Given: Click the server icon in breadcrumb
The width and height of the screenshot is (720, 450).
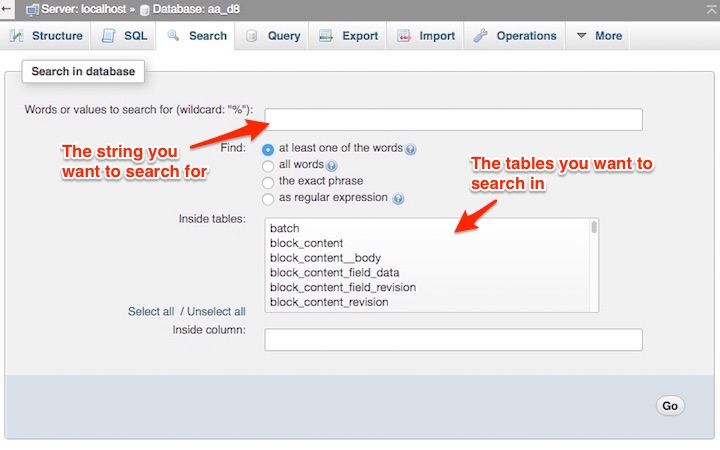Looking at the screenshot, I should [32, 10].
